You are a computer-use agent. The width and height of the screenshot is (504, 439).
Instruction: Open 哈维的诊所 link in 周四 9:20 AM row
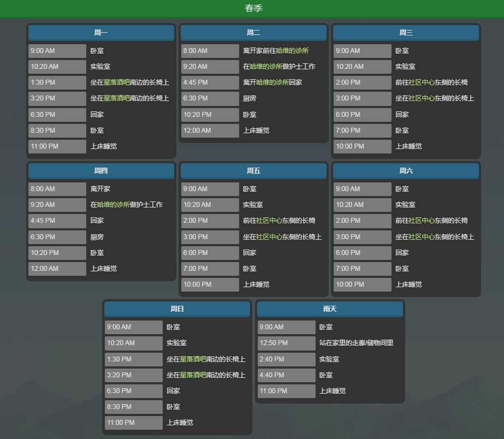pos(114,205)
